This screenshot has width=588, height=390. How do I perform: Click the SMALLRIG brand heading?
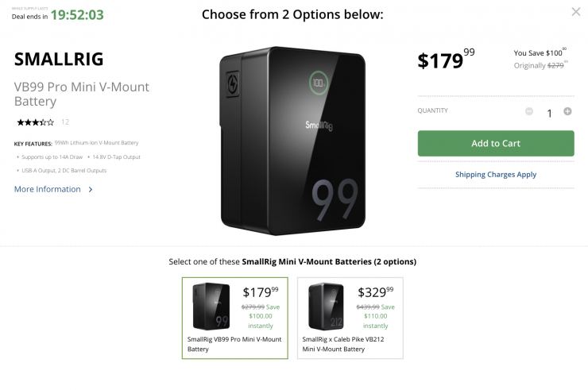tap(59, 60)
